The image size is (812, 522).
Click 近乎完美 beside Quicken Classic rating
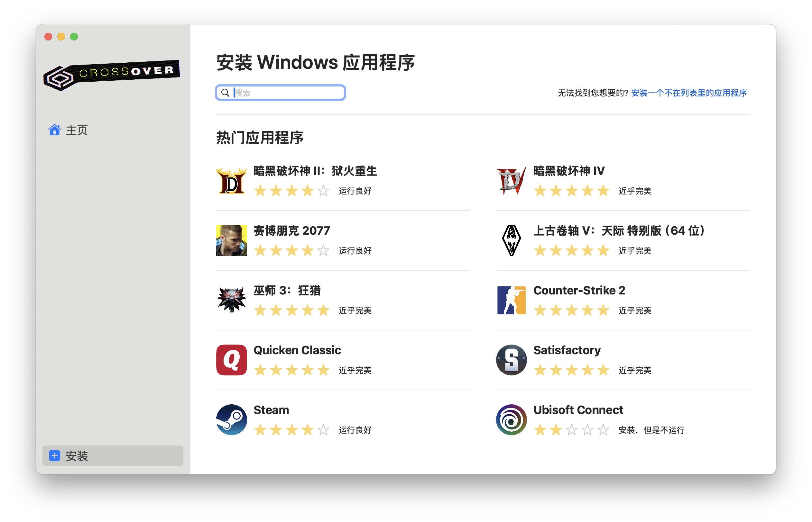coord(355,370)
